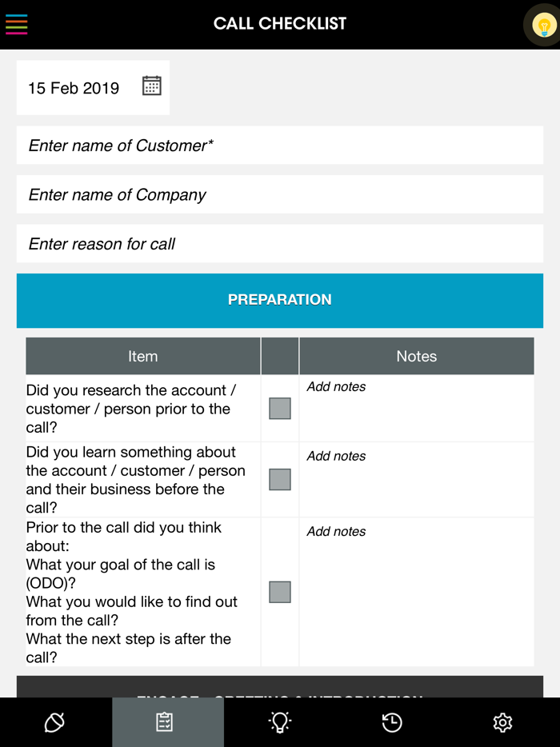Click the Notes column header

[x=416, y=356]
